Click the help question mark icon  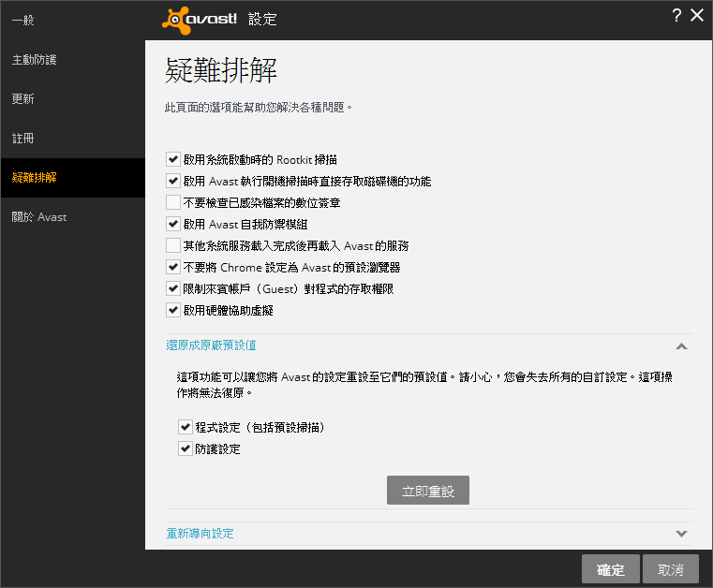(676, 15)
